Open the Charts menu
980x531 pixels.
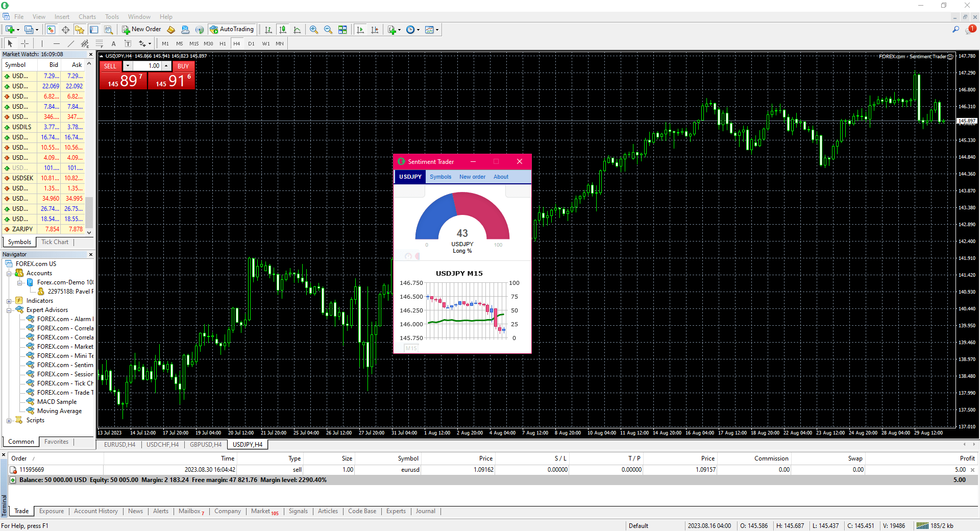[87, 16]
